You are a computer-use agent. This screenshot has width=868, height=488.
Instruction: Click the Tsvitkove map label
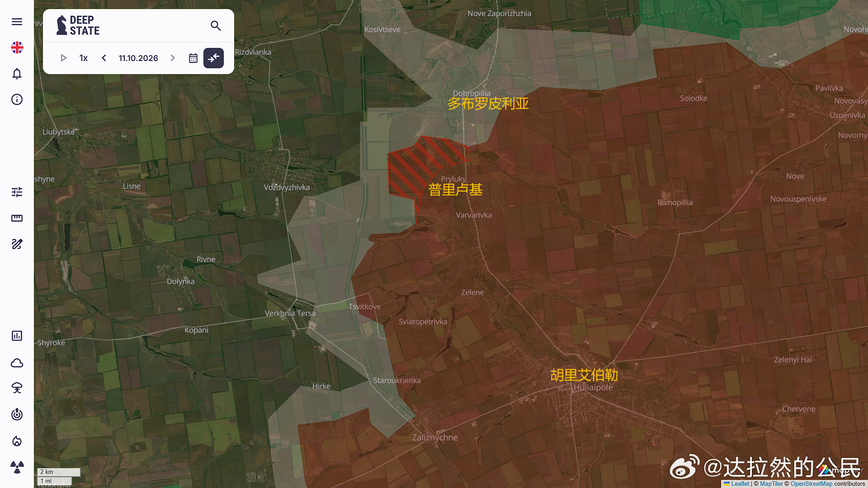pos(364,307)
